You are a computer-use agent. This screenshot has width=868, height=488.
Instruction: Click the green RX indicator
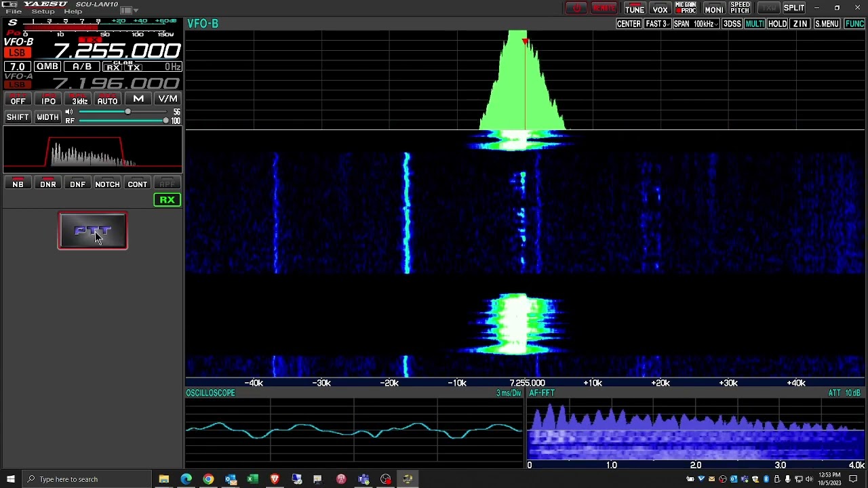167,200
